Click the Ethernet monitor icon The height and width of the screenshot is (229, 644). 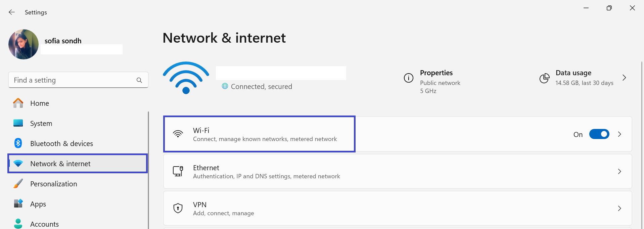click(x=178, y=171)
